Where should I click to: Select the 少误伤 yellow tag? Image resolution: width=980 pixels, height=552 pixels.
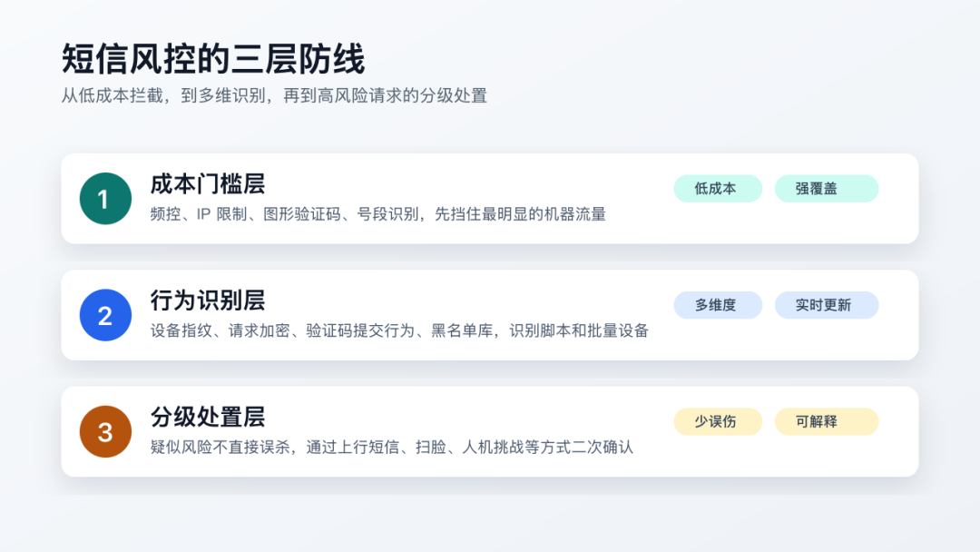(x=718, y=421)
